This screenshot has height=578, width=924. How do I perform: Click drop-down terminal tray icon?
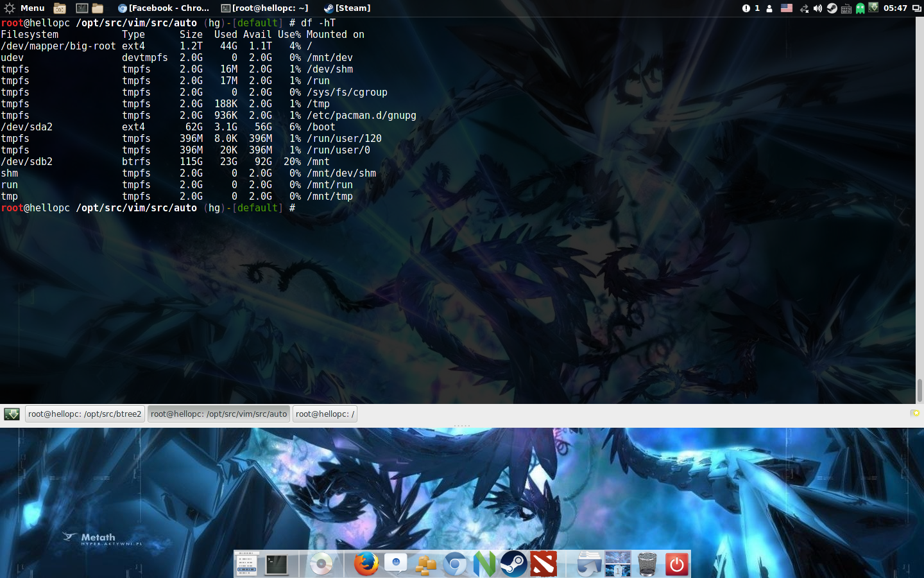tap(873, 8)
